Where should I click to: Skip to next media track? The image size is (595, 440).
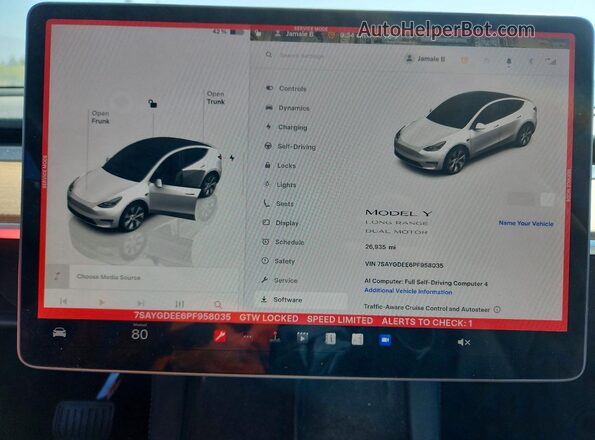(x=140, y=303)
